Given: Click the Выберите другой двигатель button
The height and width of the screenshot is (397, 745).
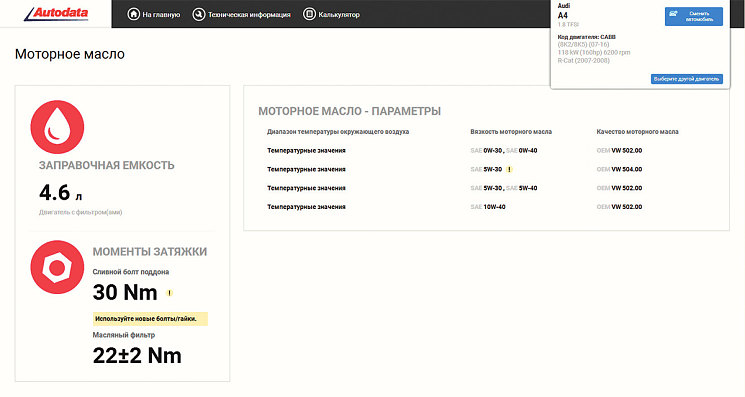Looking at the screenshot, I should click(x=687, y=79).
